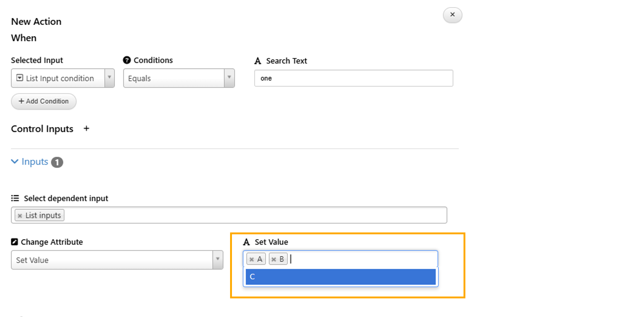644x317 pixels.
Task: Open the Selected Input dropdown arrow
Action: 109,78
